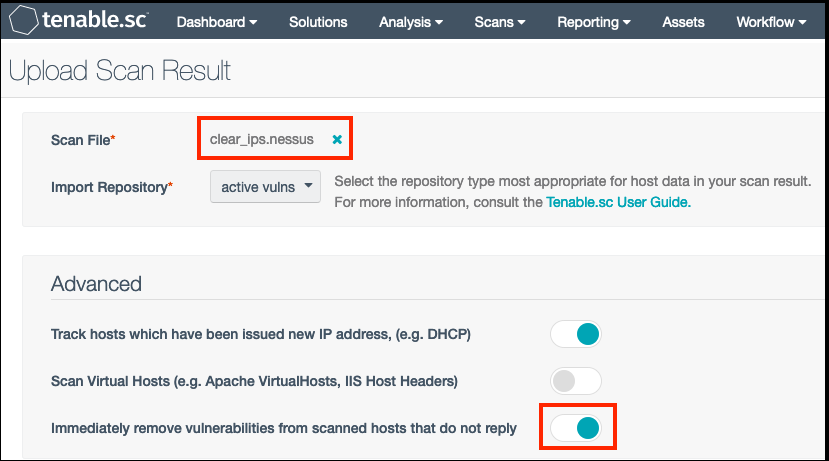Click the tenable.sc brand name text
This screenshot has height=461, width=829.
coord(95,20)
